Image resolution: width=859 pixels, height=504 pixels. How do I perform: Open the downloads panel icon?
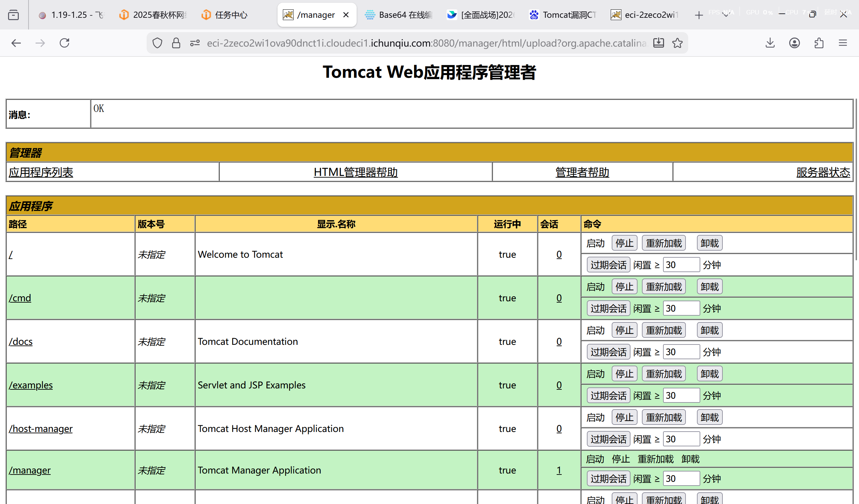[x=770, y=43]
